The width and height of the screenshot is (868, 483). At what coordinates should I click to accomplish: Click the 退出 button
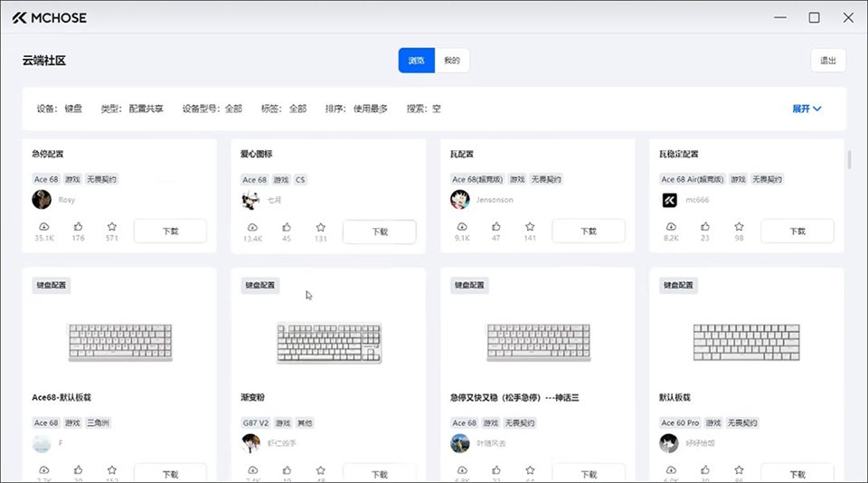click(828, 61)
